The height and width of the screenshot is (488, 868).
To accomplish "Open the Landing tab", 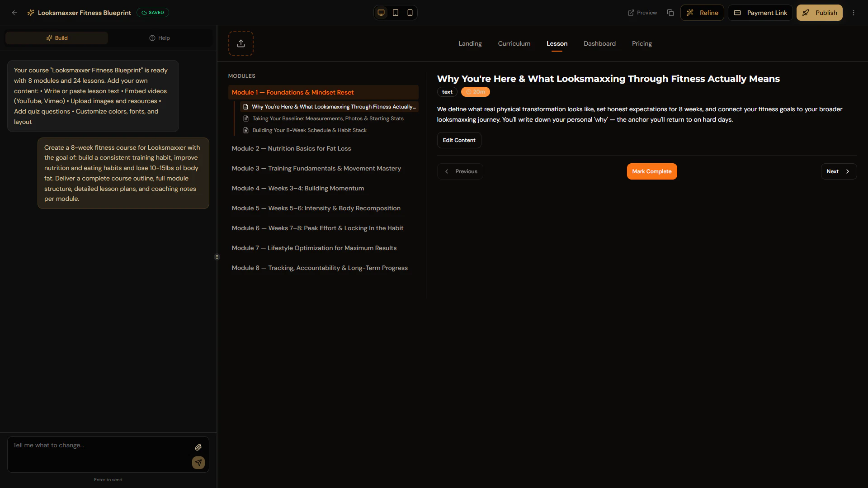I will [x=470, y=43].
